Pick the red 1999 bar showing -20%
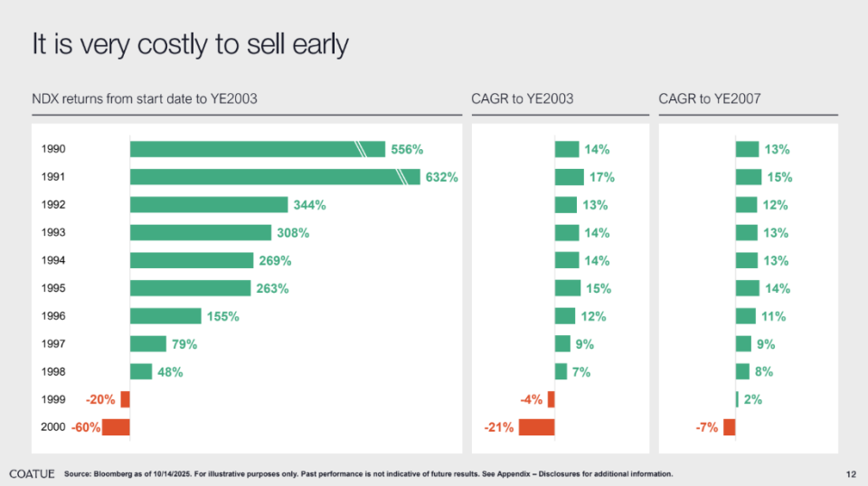This screenshot has width=868, height=486. click(x=125, y=399)
